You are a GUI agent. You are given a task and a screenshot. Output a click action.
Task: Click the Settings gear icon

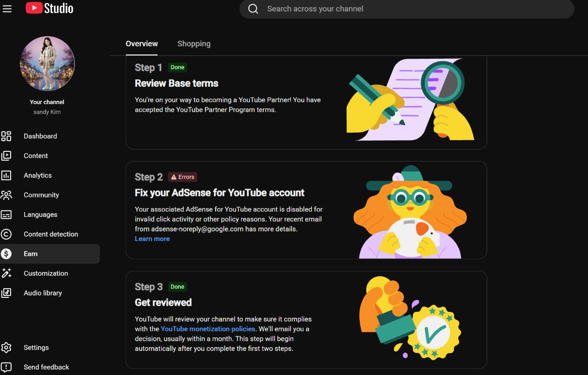(x=6, y=348)
